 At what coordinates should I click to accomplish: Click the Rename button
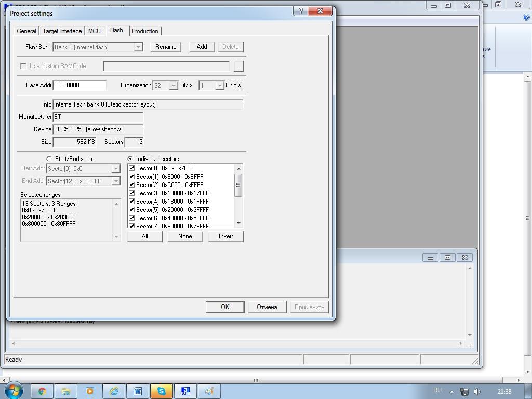click(166, 47)
